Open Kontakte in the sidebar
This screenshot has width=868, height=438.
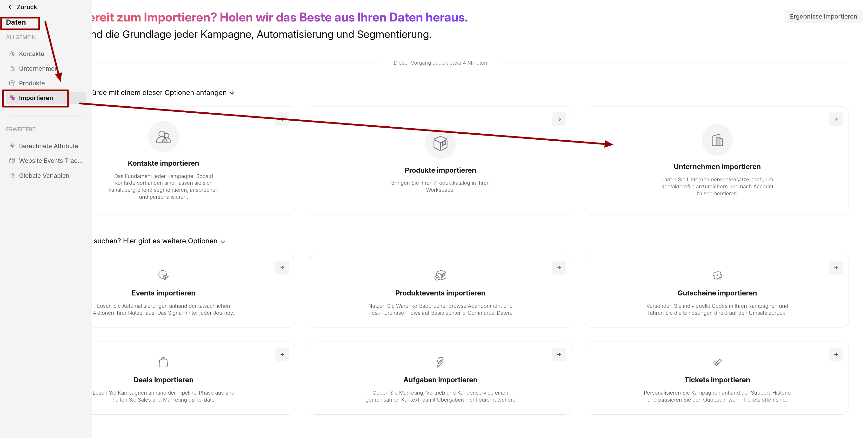tap(31, 54)
